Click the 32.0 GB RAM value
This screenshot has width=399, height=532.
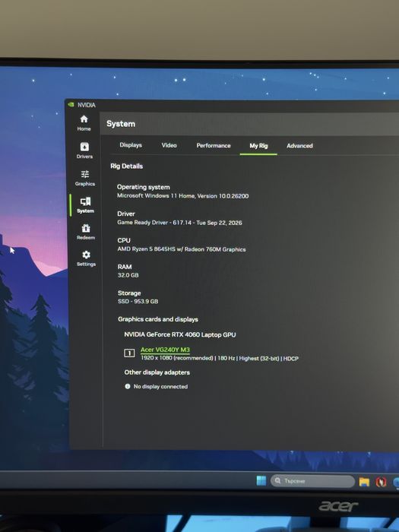[x=128, y=275]
